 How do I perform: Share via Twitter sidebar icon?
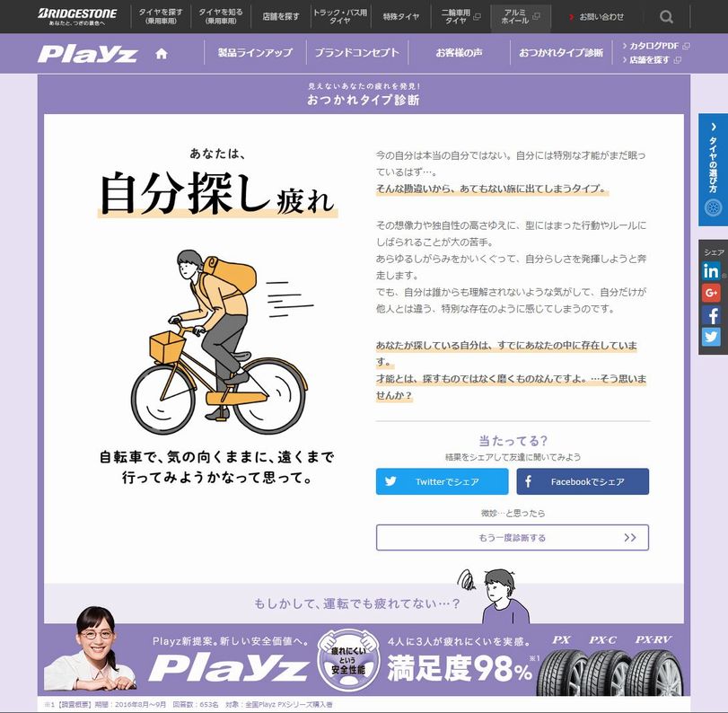coord(711,337)
